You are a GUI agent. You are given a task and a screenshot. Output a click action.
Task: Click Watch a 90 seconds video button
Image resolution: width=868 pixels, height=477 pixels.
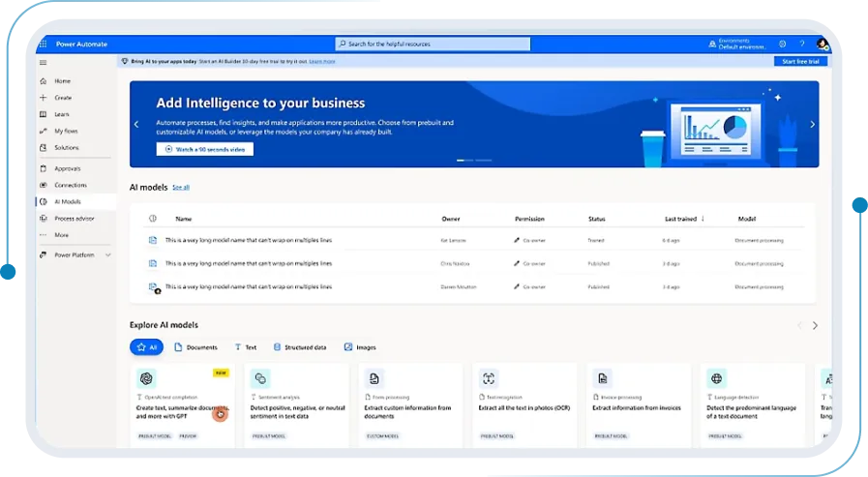[x=205, y=149]
